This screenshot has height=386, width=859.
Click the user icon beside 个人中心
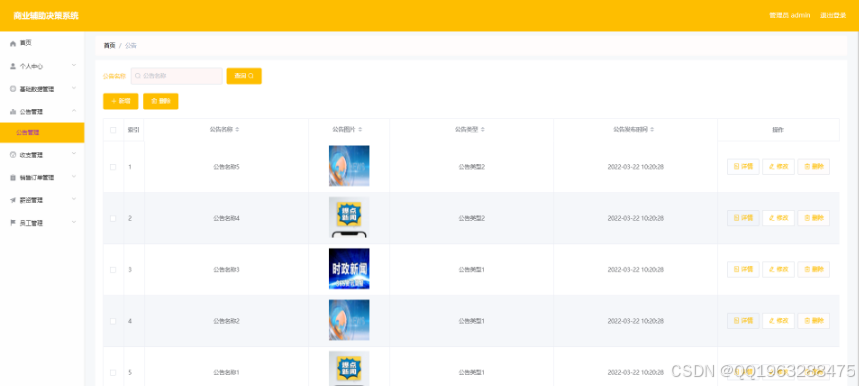coord(13,66)
